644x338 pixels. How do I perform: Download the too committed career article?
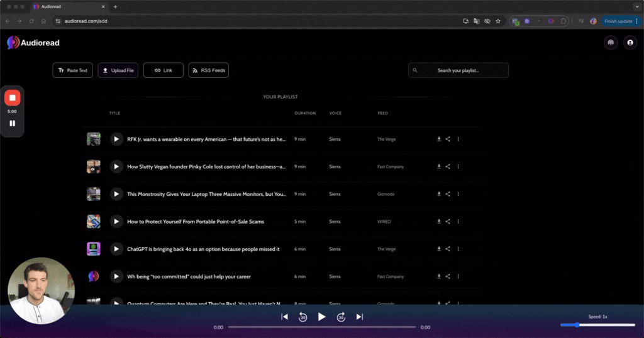click(x=438, y=276)
